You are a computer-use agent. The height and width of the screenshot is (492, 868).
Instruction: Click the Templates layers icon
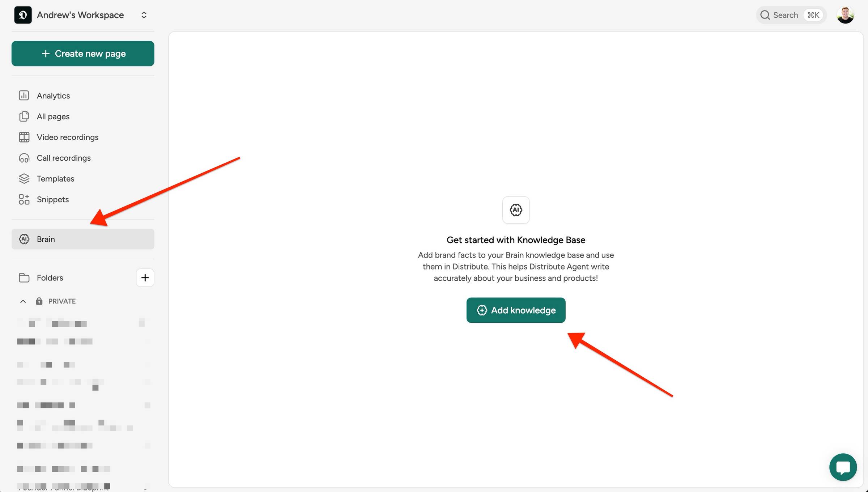tap(24, 179)
